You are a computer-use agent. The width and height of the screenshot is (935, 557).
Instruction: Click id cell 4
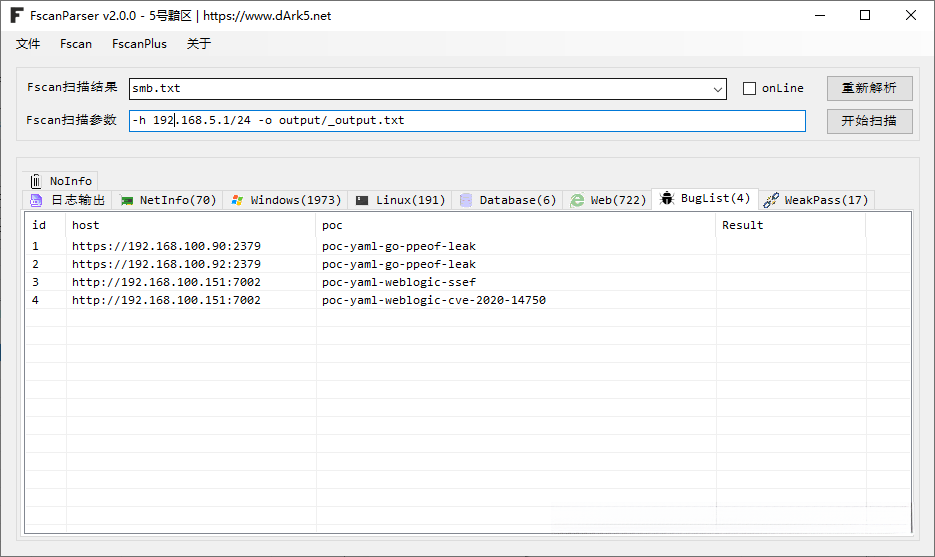tap(35, 300)
